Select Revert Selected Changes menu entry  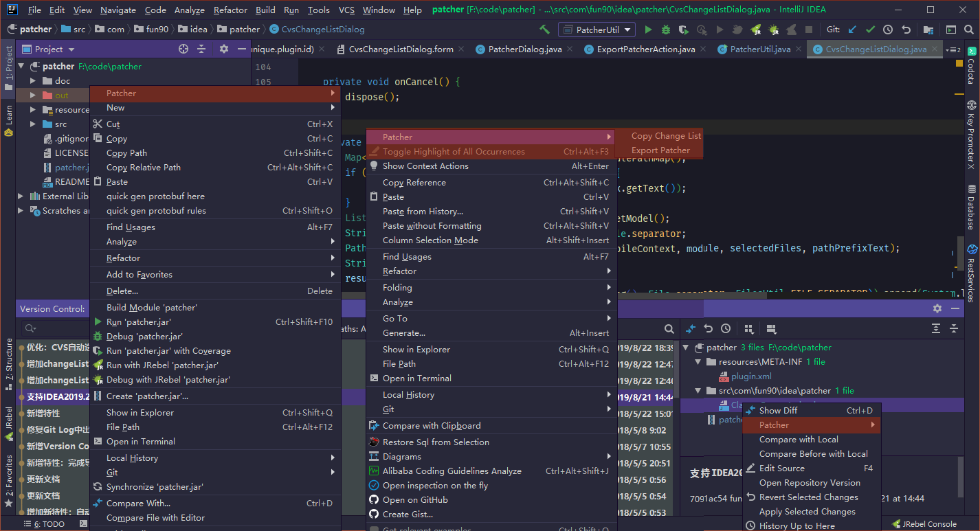811,497
